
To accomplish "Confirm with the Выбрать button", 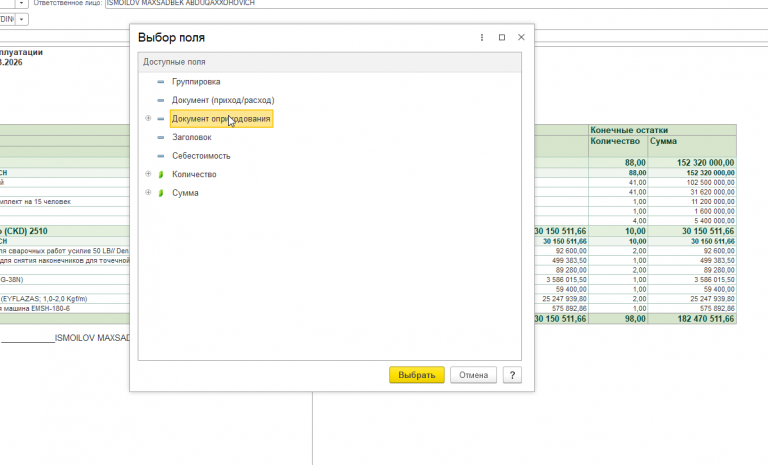I will coord(417,375).
